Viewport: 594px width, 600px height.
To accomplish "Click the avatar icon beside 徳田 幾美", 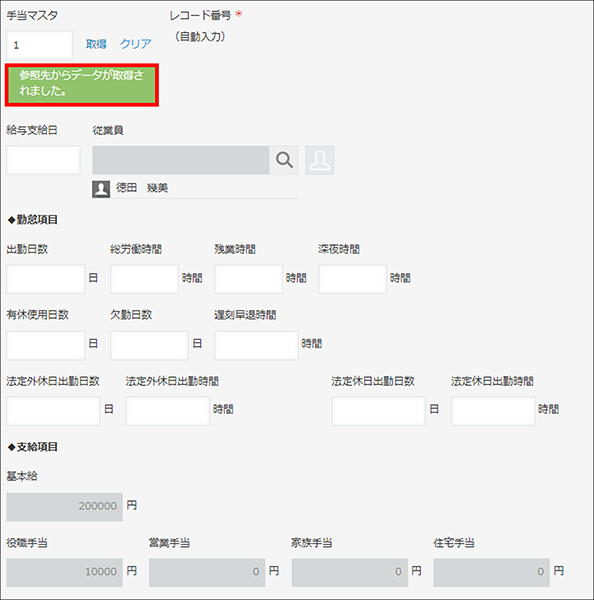I will [x=101, y=189].
